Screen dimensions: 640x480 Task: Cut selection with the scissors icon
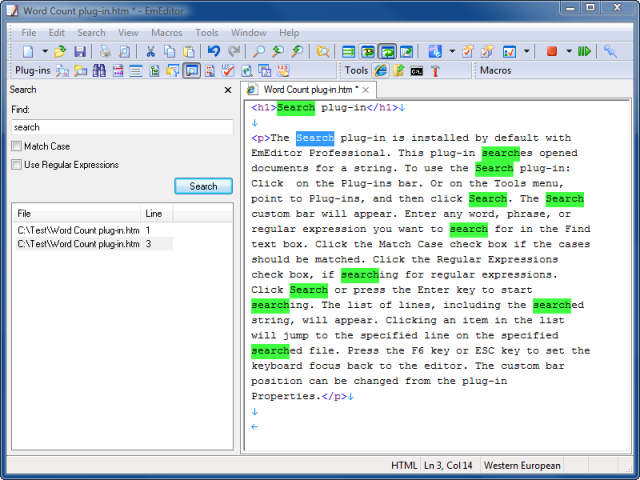(x=151, y=51)
